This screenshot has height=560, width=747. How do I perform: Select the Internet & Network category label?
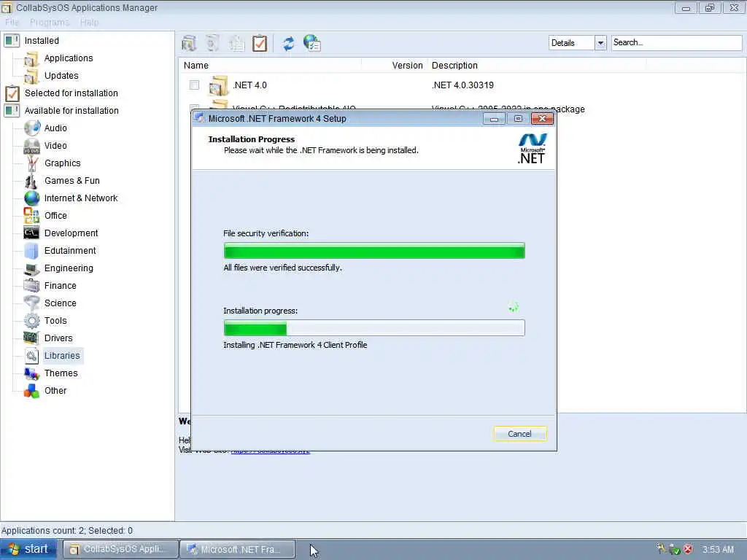click(81, 198)
